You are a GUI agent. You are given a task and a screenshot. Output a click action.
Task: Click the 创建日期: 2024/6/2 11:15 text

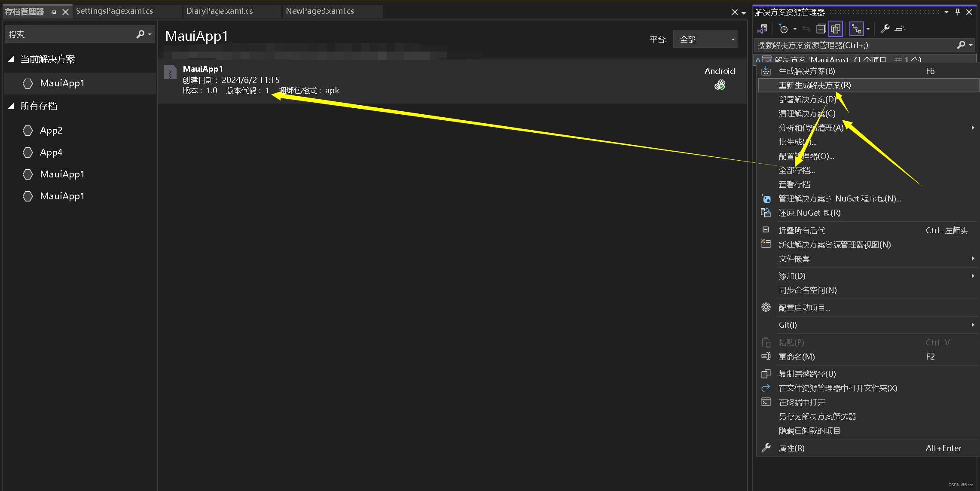pyautogui.click(x=231, y=80)
